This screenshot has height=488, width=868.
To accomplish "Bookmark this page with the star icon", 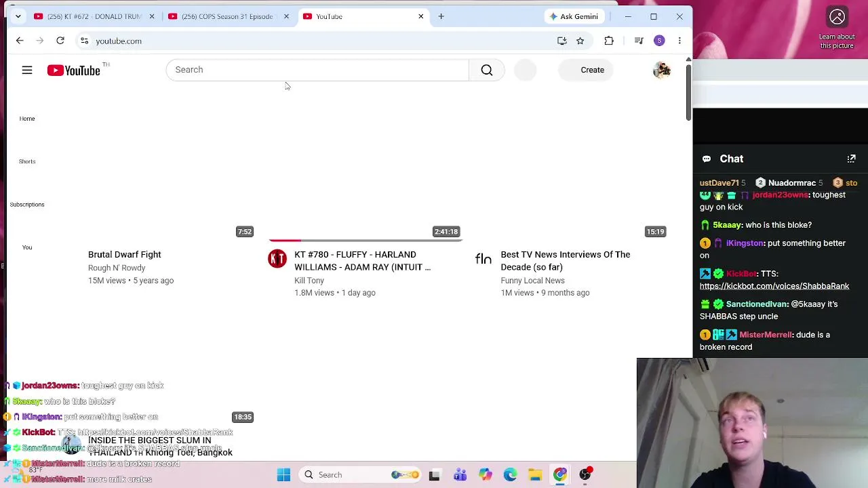I will pos(580,41).
